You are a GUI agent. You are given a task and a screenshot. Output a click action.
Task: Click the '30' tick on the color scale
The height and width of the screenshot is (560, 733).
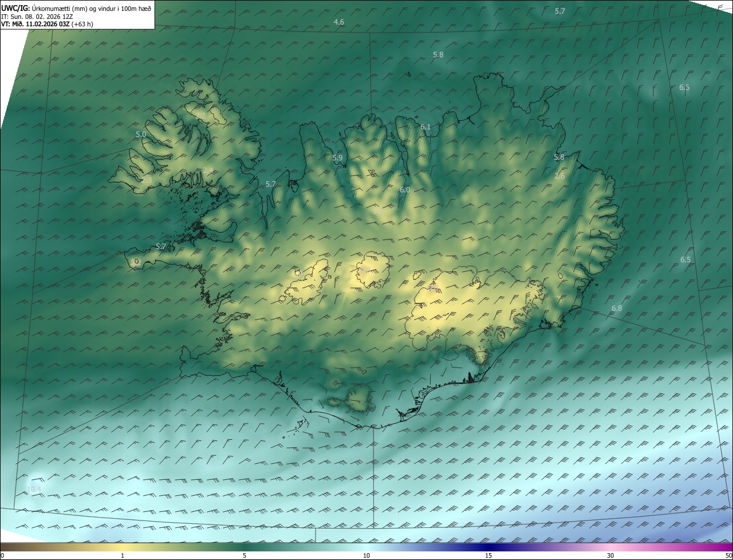coord(610,555)
